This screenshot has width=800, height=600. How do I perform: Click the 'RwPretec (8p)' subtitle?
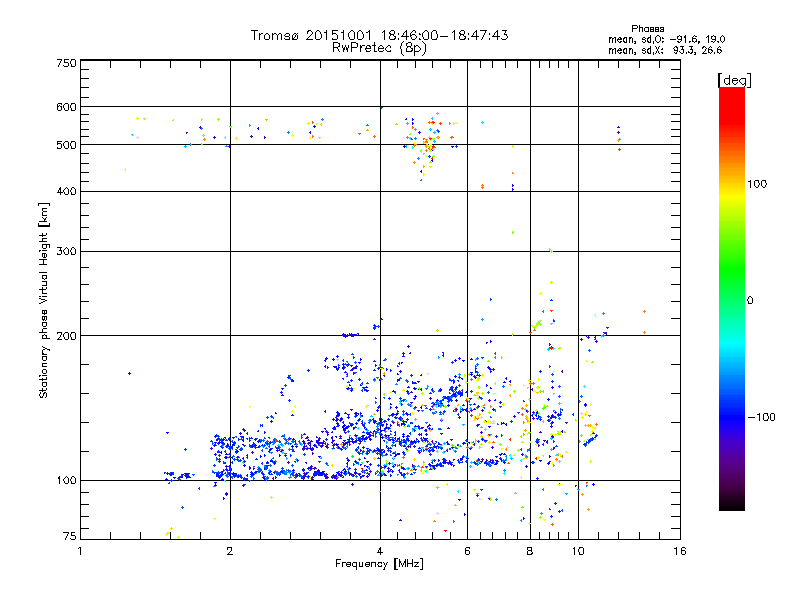pyautogui.click(x=379, y=48)
